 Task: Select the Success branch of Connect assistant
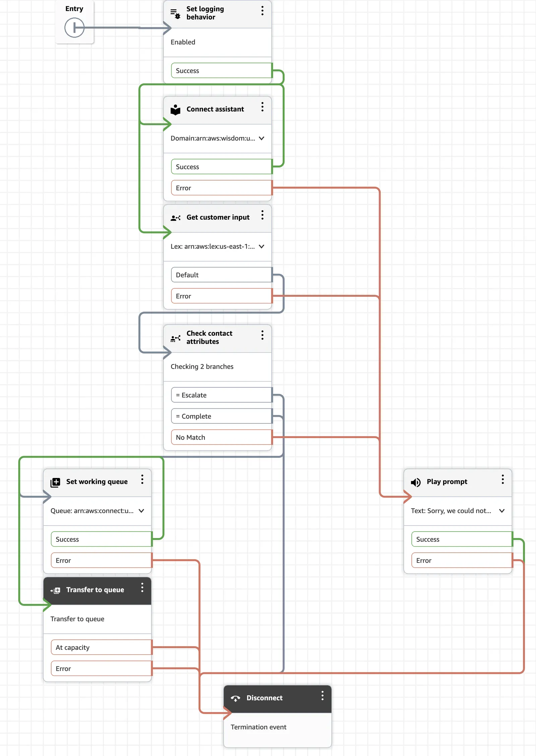(x=222, y=167)
